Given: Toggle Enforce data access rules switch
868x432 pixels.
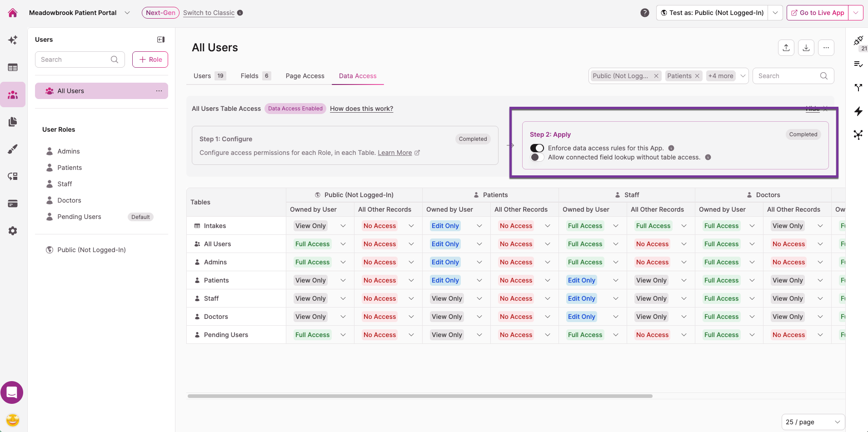Looking at the screenshot, I should click(x=537, y=148).
